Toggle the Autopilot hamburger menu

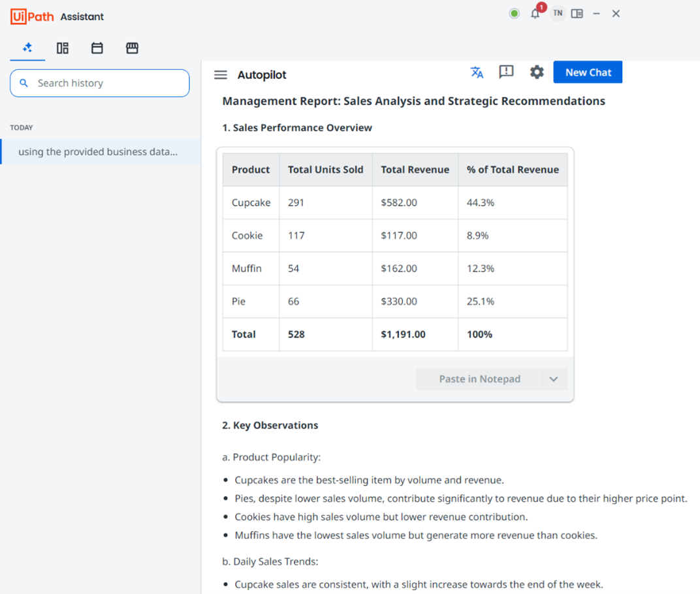221,74
